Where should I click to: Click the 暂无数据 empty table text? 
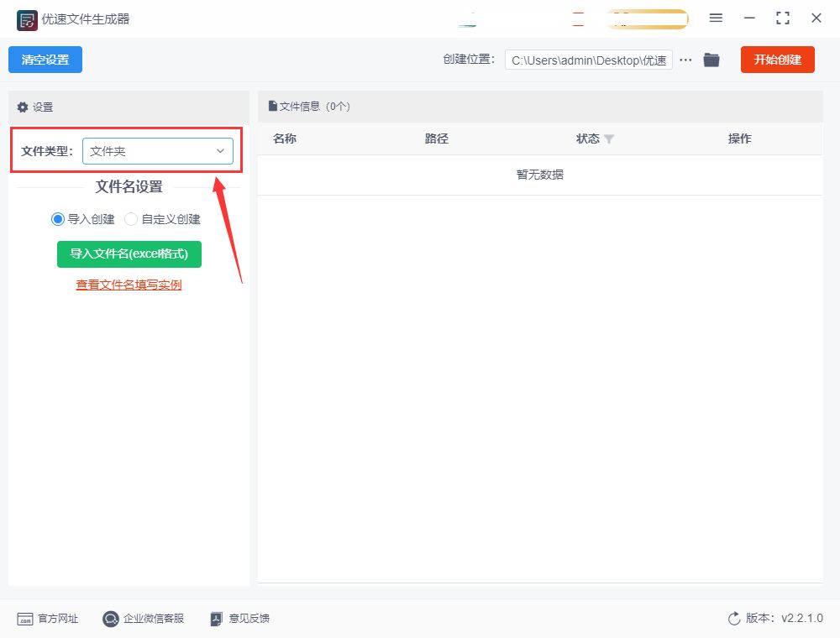pos(540,175)
